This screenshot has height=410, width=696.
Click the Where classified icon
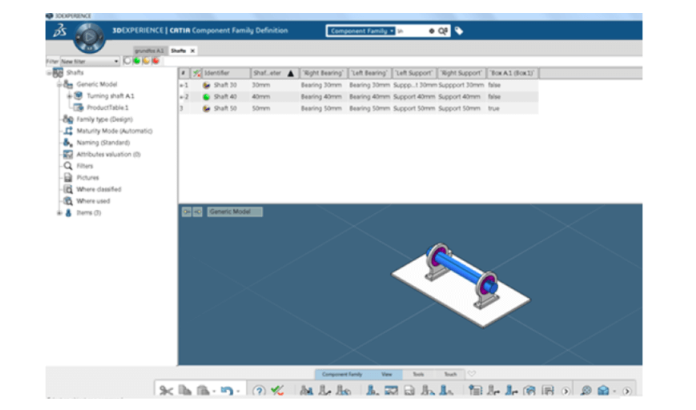(68, 189)
